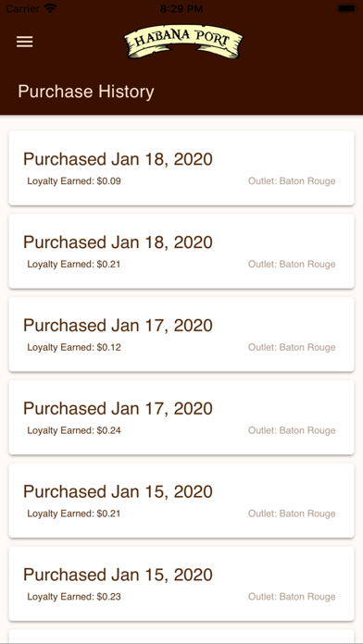The width and height of the screenshot is (363, 644).
Task: Tap the battery indicator icon
Action: pyautogui.click(x=346, y=8)
